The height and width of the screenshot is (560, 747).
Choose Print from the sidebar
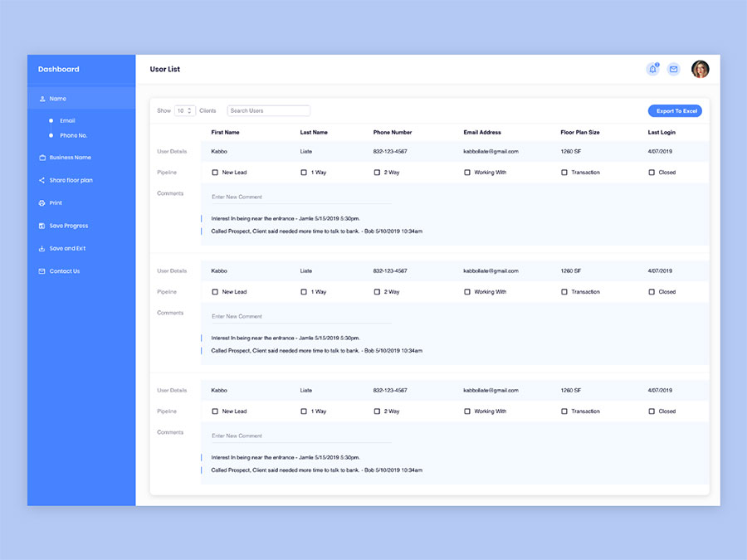pos(56,203)
